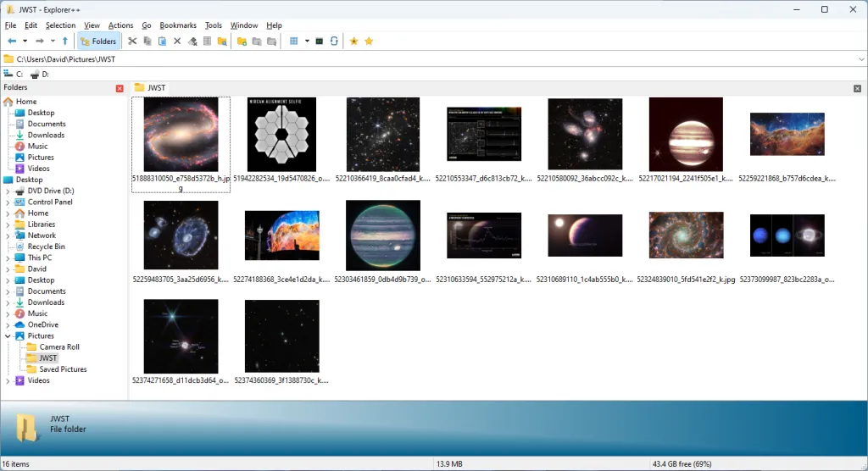868x471 pixels.
Task: Open the Bookmarks menu
Action: 177,25
